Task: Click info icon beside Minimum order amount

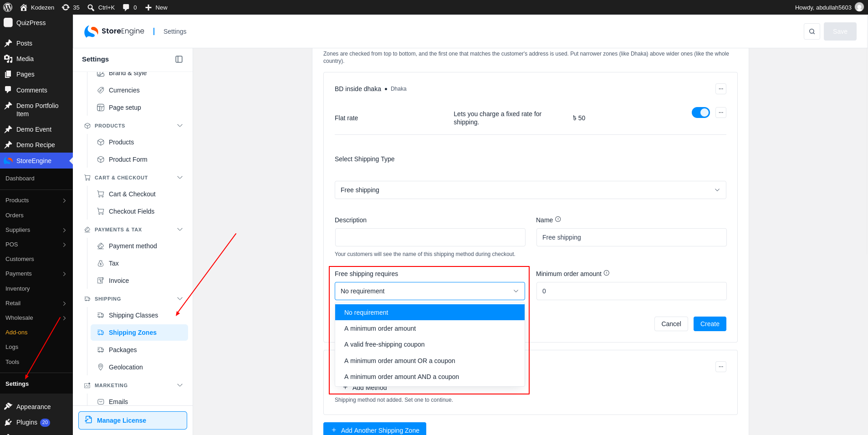Action: click(607, 273)
